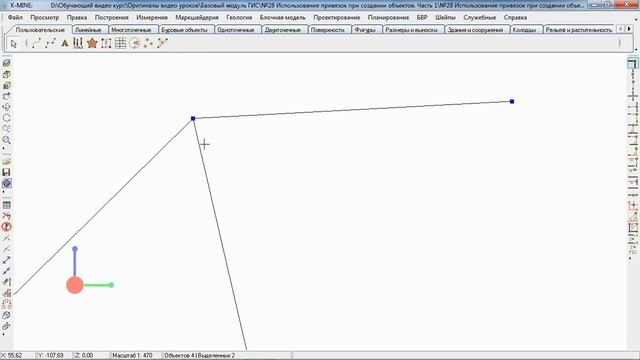The height and width of the screenshot is (360, 640).
Task: Click the blue globe icon in left toolbar
Action: coord(7,184)
